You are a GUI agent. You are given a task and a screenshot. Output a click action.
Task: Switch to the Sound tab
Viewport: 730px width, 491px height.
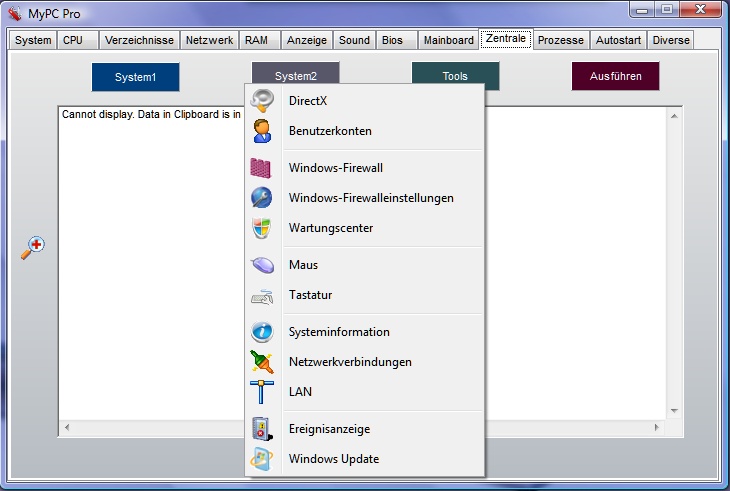pyautogui.click(x=354, y=40)
